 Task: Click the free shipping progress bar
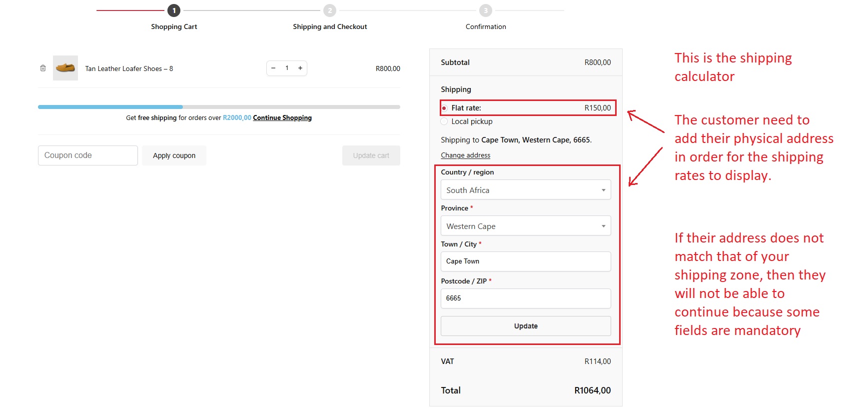pos(219,107)
